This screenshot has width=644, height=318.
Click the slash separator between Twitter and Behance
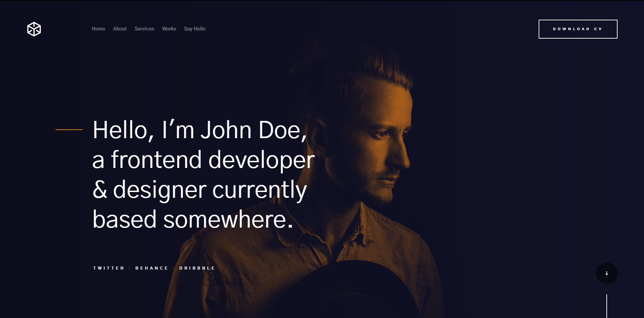click(130, 268)
